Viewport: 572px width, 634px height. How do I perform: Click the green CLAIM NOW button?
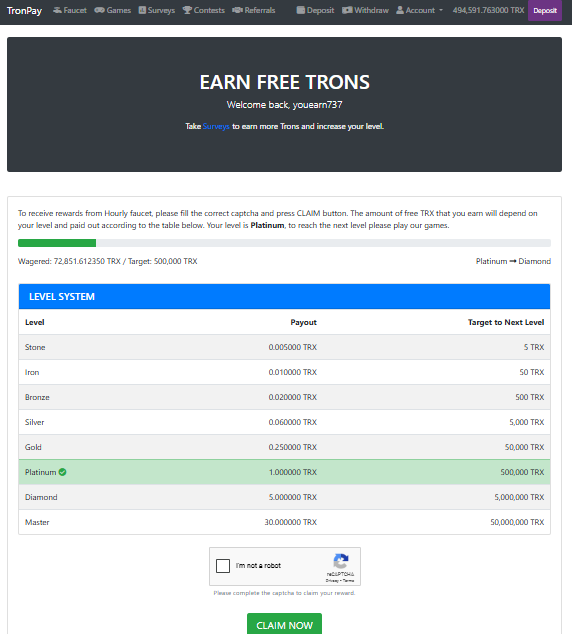tap(285, 625)
